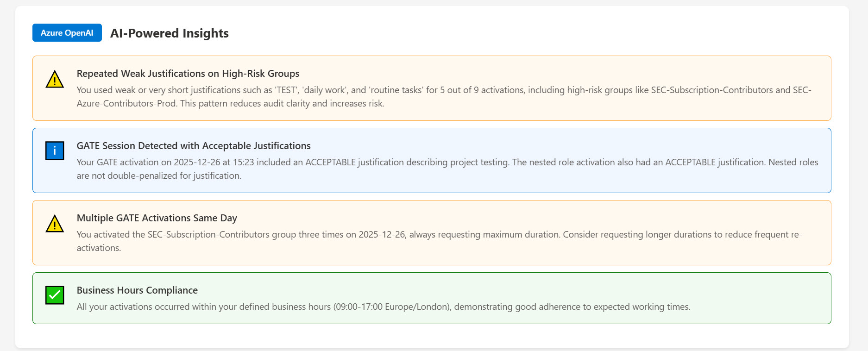Click 'SEC-Azure-Contributors-Prod' text in first insight

click(126, 104)
